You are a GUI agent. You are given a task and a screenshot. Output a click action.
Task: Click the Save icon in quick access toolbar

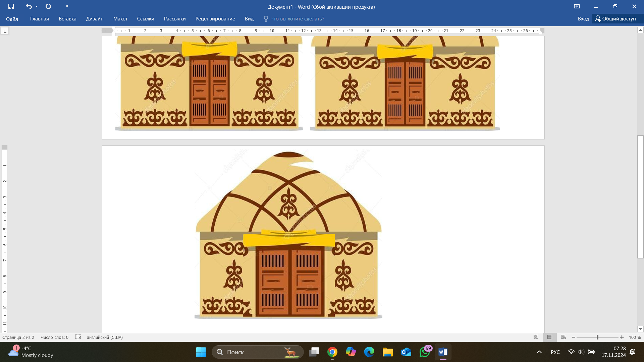(x=11, y=6)
